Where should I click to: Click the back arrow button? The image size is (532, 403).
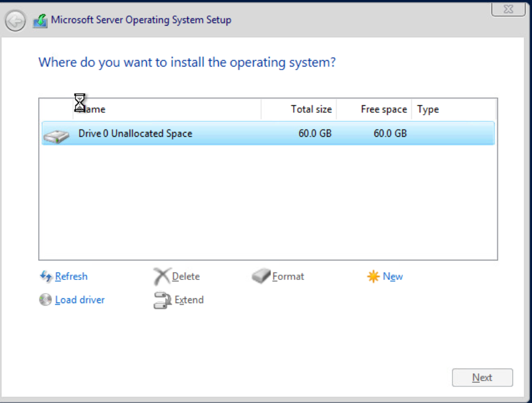point(15,21)
